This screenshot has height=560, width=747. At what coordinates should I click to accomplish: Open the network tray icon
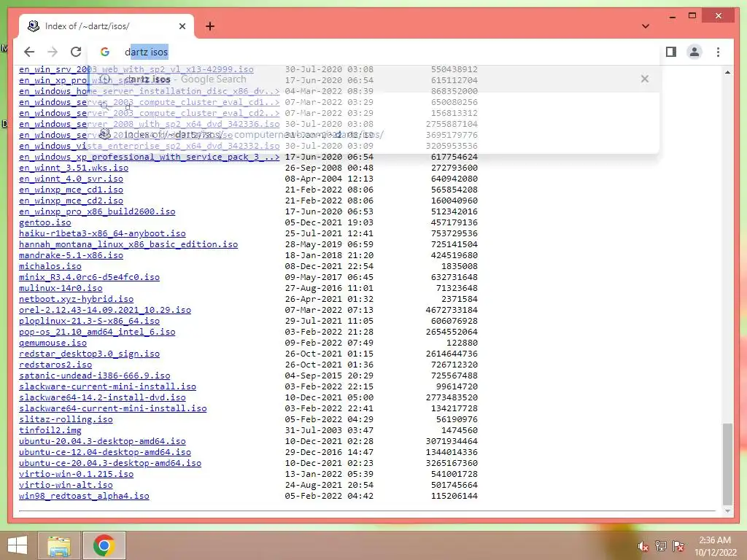click(x=661, y=546)
